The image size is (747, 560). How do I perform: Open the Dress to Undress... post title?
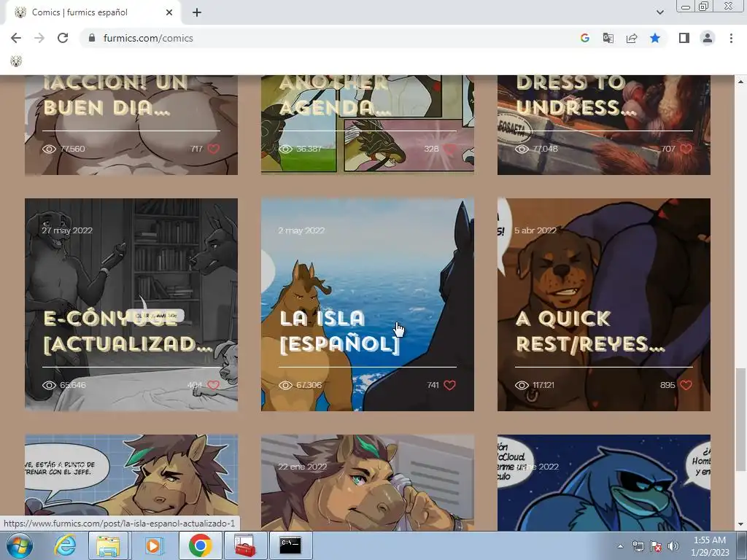(576, 96)
